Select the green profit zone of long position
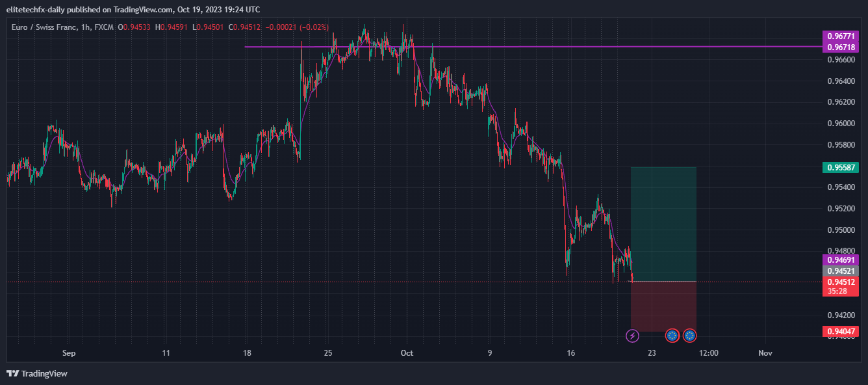Viewport: 868px width, 385px height. pyautogui.click(x=663, y=224)
